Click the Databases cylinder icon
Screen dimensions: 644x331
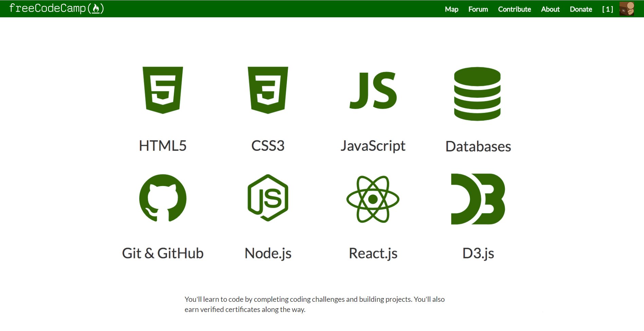click(x=477, y=94)
